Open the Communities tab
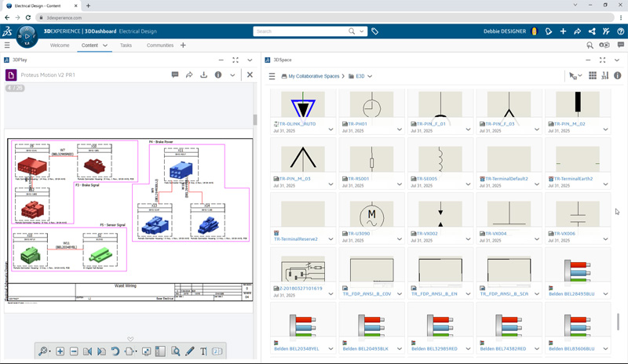This screenshot has height=364, width=628. (x=160, y=45)
